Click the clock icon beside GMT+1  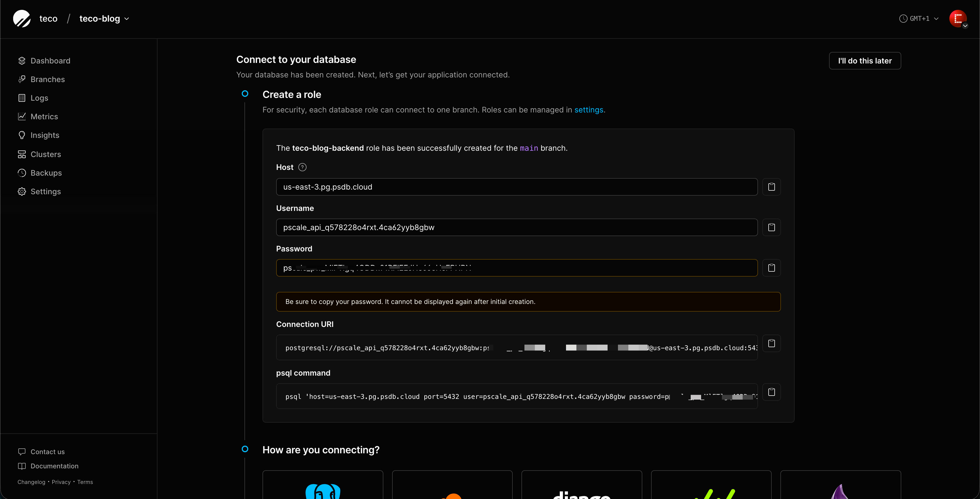903,19
